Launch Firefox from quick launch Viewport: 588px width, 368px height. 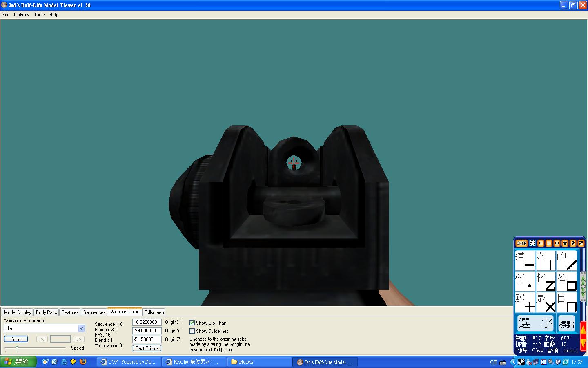pyautogui.click(x=83, y=362)
